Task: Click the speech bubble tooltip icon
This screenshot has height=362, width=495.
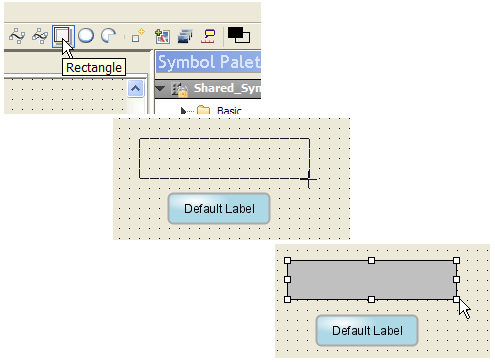Action: (x=208, y=36)
